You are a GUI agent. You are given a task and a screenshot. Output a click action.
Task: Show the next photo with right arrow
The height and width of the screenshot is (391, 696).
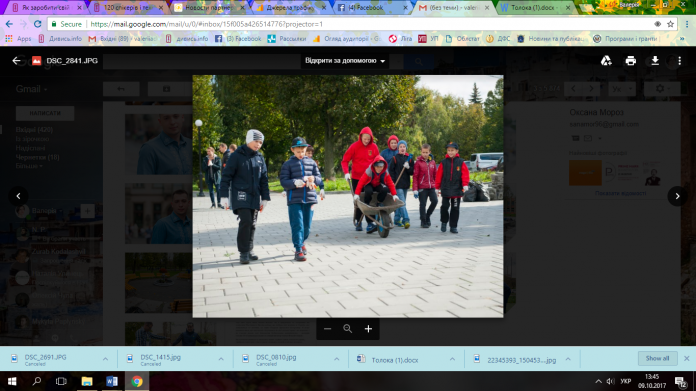point(677,196)
